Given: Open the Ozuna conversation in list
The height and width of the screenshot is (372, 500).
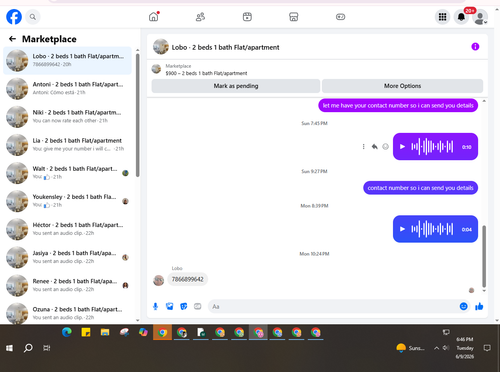Looking at the screenshot, I should pyautogui.click(x=67, y=313).
